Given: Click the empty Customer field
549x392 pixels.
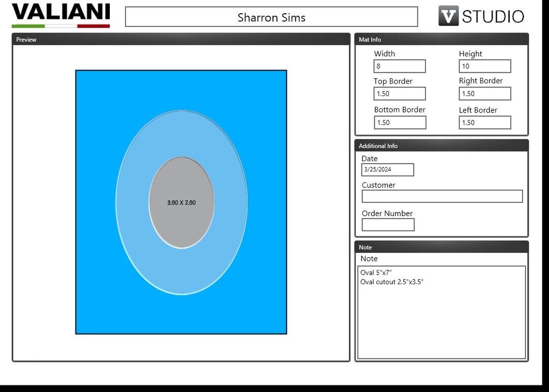Looking at the screenshot, I should (442, 196).
